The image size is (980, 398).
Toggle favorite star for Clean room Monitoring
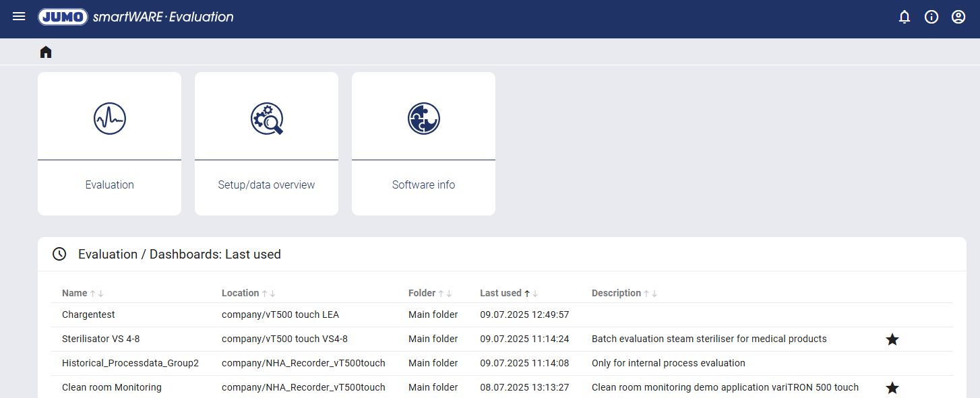click(x=892, y=388)
